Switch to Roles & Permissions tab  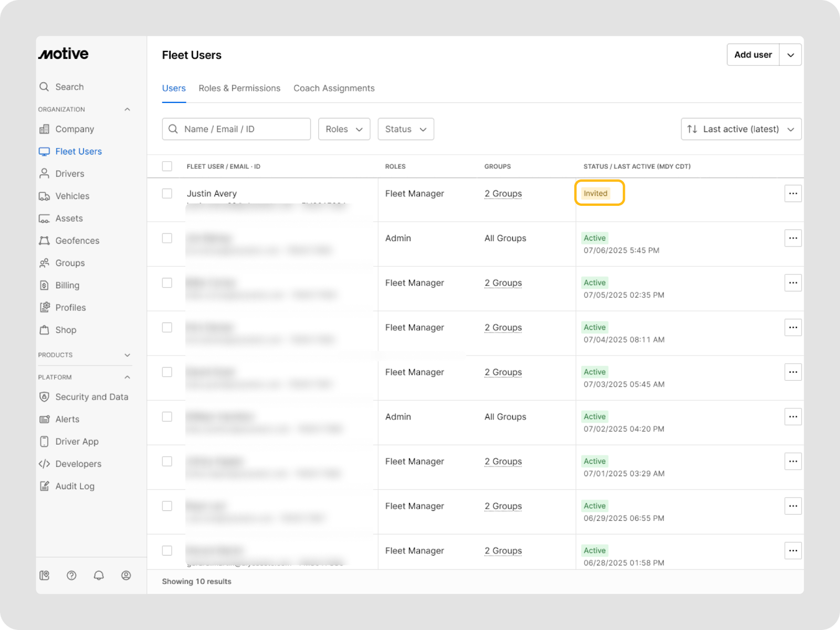tap(239, 88)
